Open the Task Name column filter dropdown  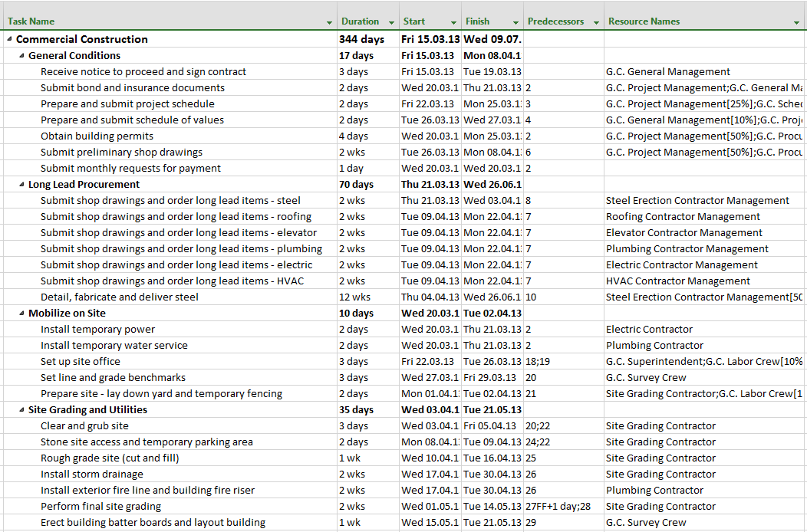[329, 23]
